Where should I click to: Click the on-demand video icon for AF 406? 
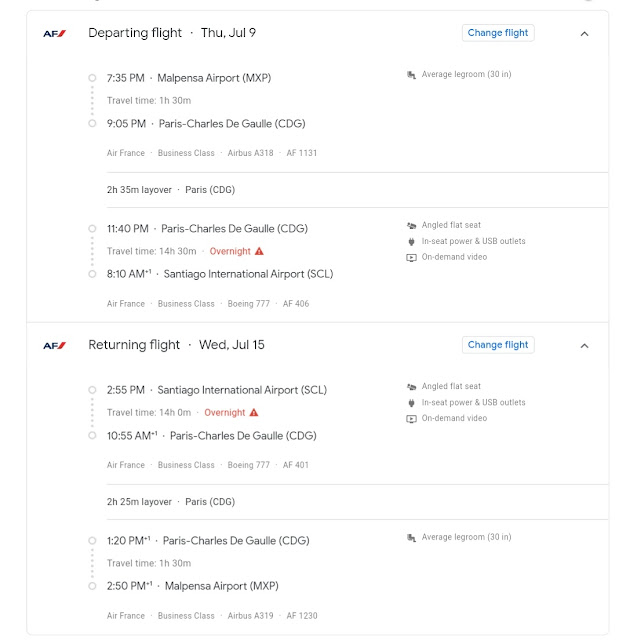tap(411, 258)
